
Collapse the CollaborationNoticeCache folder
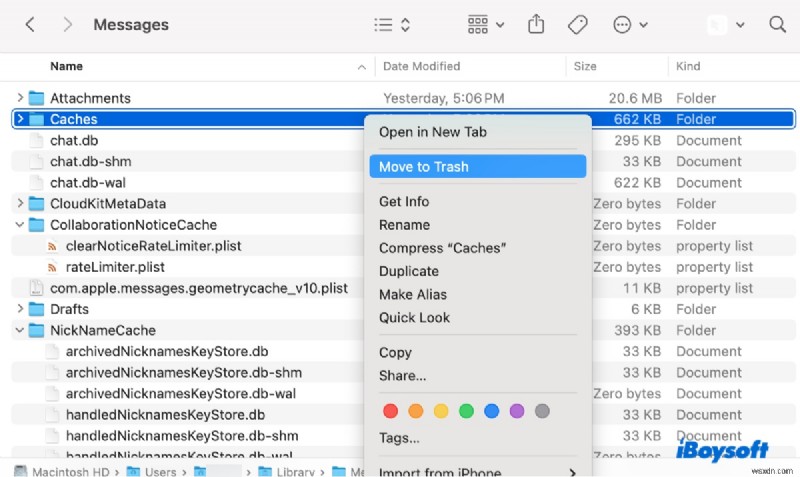20,224
